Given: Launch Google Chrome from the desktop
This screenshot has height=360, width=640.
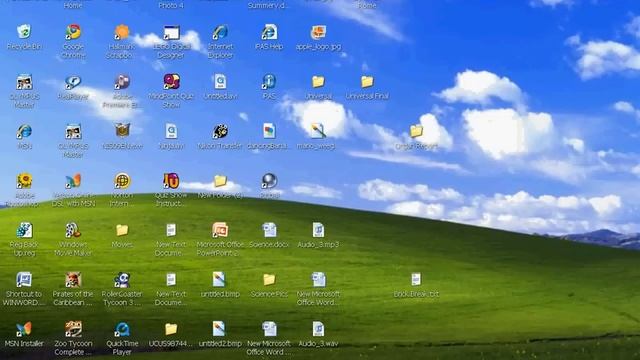Looking at the screenshot, I should (73, 32).
